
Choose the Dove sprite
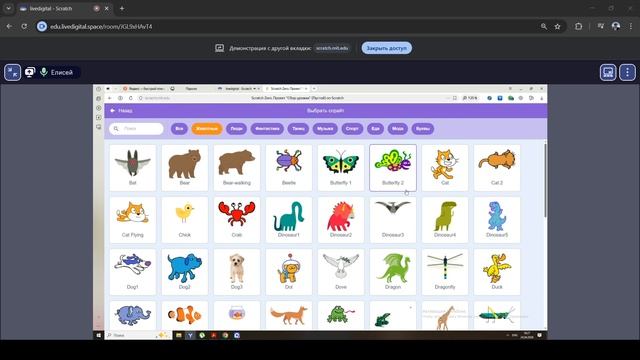pos(341,272)
